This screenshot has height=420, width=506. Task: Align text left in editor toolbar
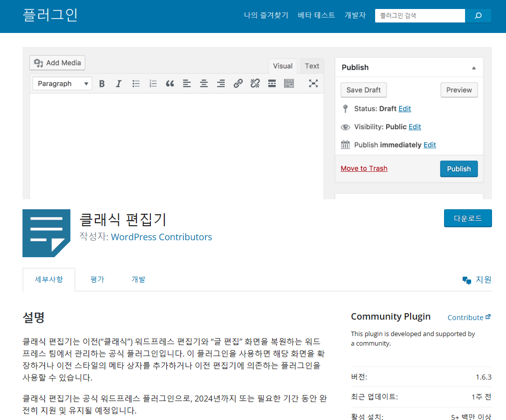(187, 84)
